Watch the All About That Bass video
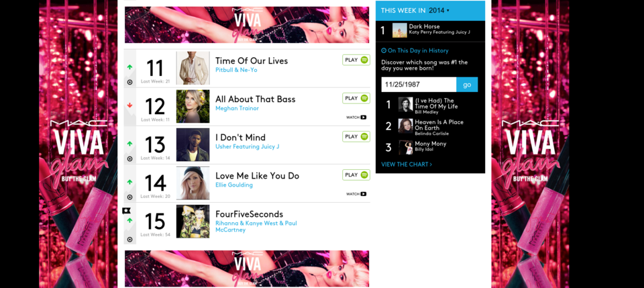 (x=356, y=117)
